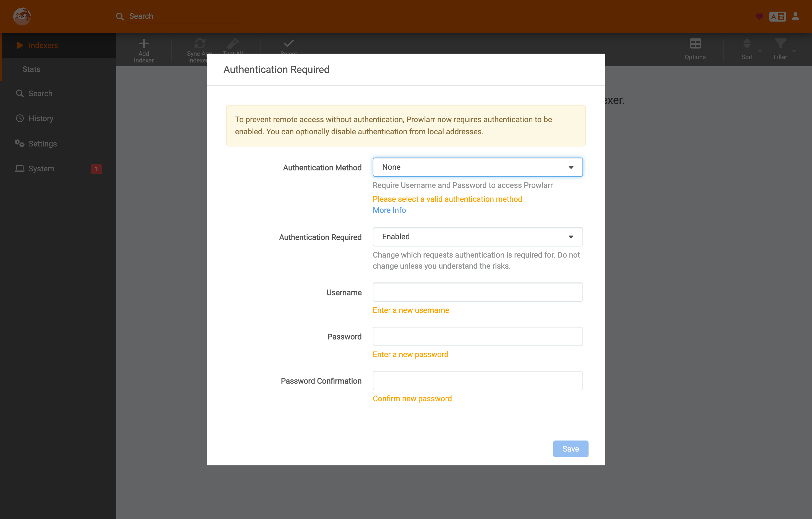Click the System warning badge showing 1
This screenshot has height=519, width=812.
96,169
